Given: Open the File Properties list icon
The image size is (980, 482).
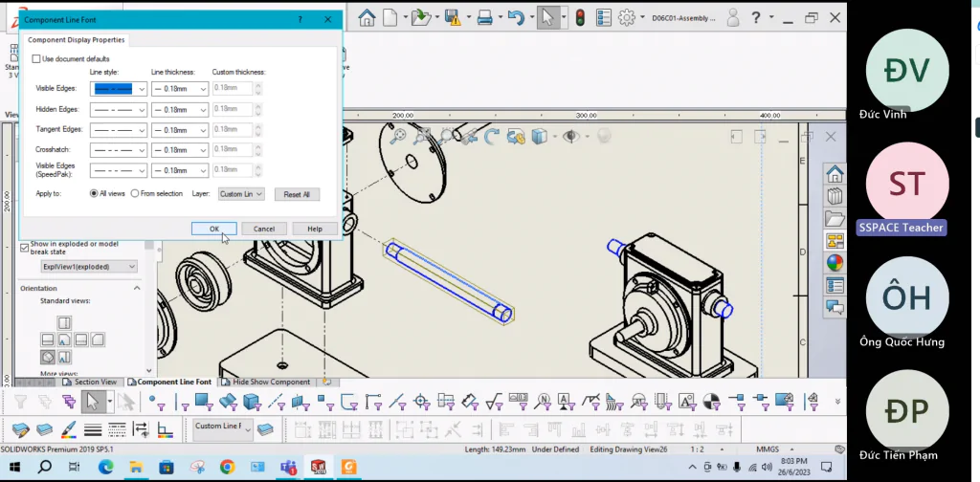Looking at the screenshot, I should [x=603, y=17].
